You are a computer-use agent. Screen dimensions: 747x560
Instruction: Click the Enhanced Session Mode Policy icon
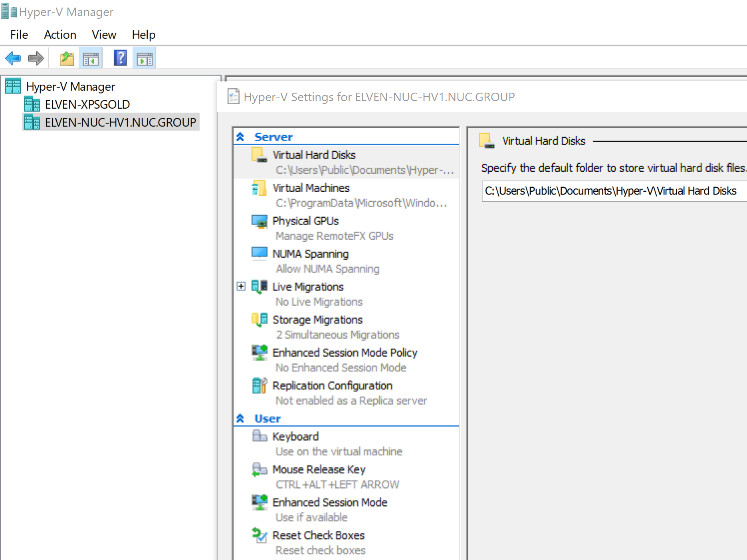click(x=259, y=353)
